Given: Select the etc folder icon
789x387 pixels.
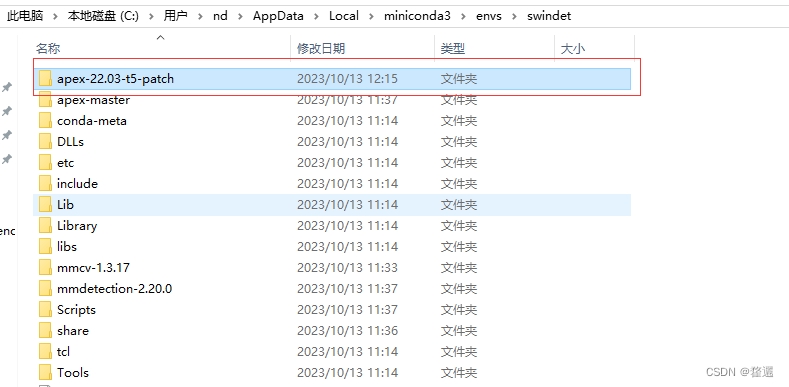Looking at the screenshot, I should (45, 163).
